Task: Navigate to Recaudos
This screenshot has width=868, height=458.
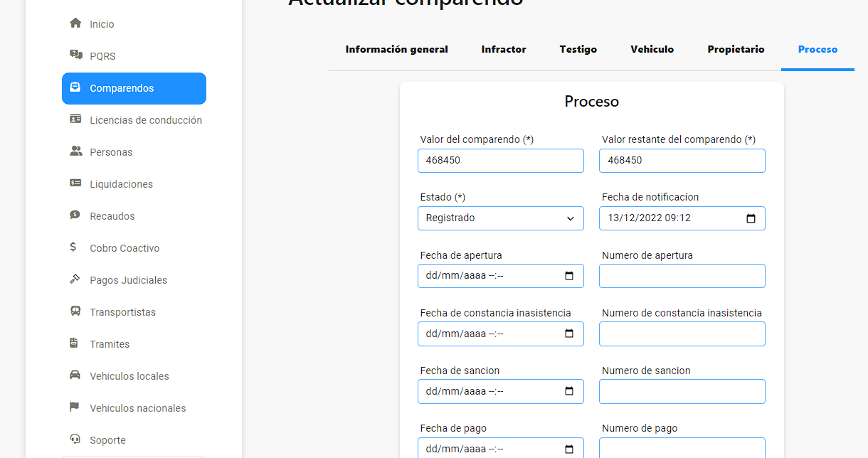Action: point(134,216)
